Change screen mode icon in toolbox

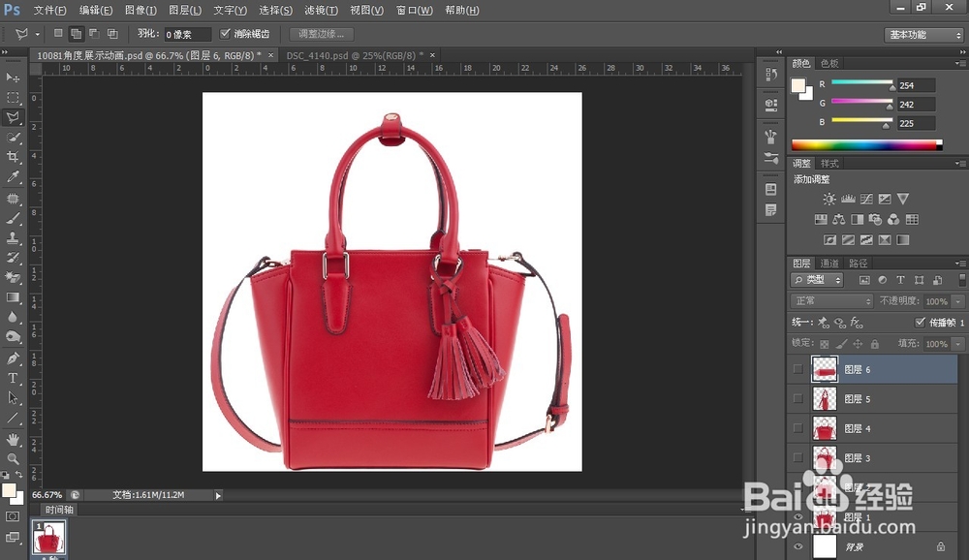[x=13, y=537]
